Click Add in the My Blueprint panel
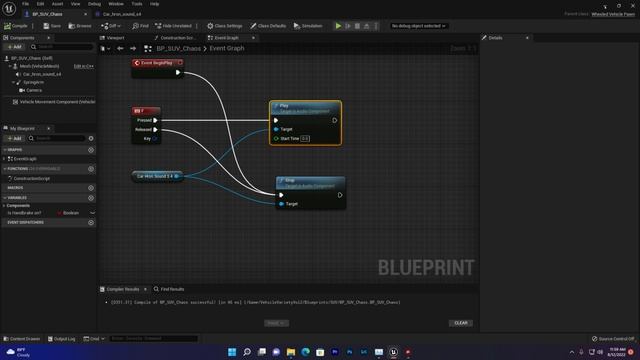Viewport: 640px width, 360px height. pyautogui.click(x=14, y=138)
